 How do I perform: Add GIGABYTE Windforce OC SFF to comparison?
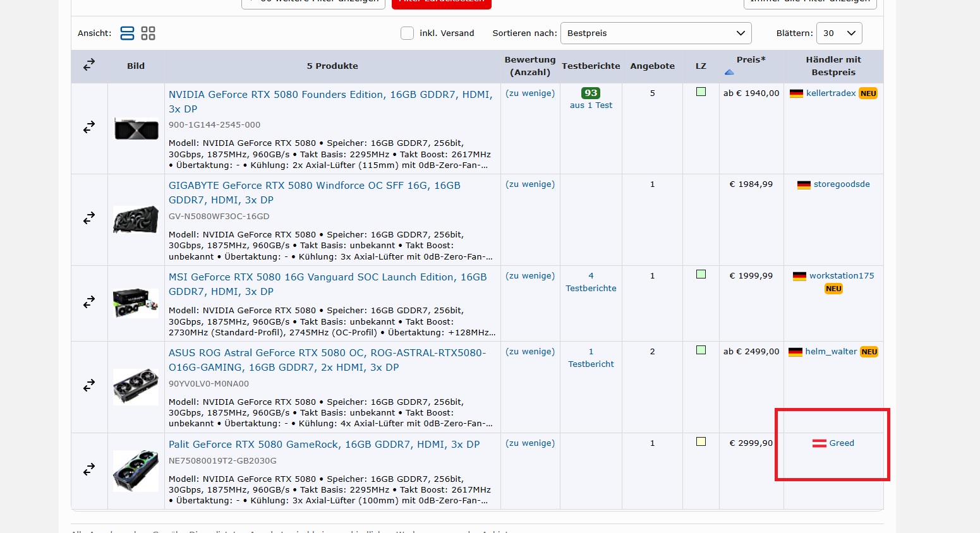[89, 218]
